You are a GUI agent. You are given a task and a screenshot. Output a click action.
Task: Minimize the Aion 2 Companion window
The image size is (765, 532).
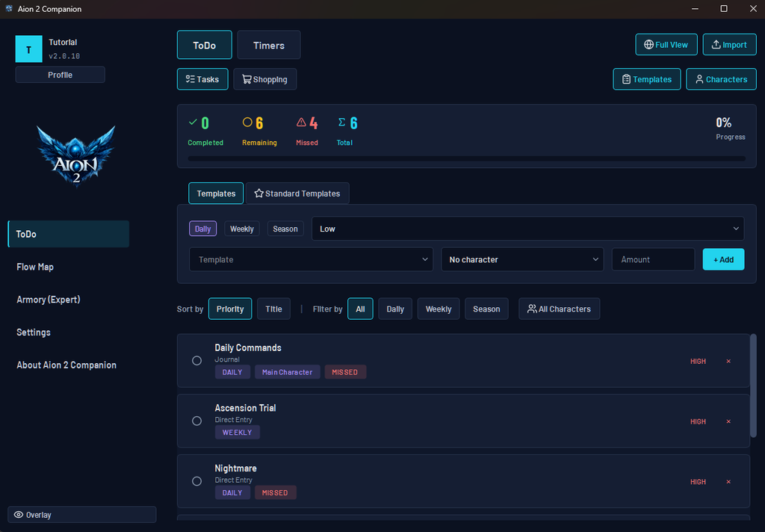pos(695,9)
